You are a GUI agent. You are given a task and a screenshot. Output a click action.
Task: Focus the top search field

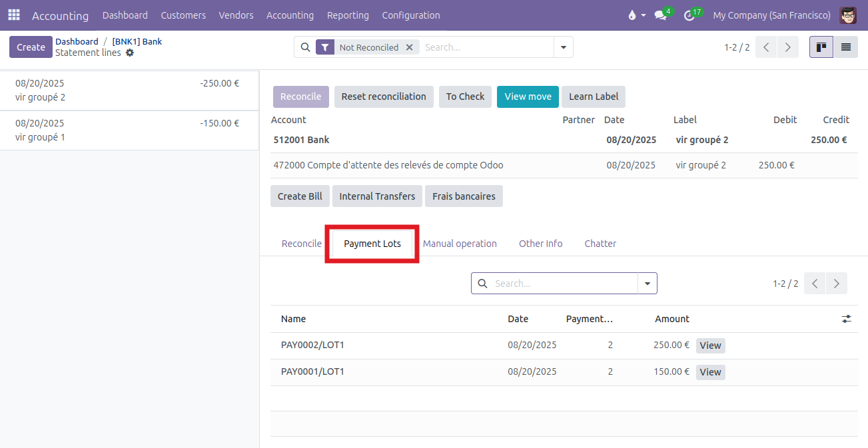[487, 47]
